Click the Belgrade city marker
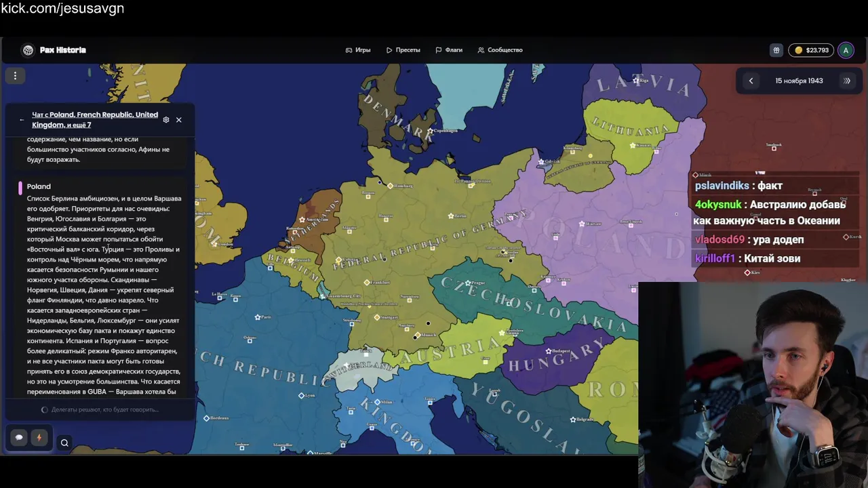 coord(573,420)
